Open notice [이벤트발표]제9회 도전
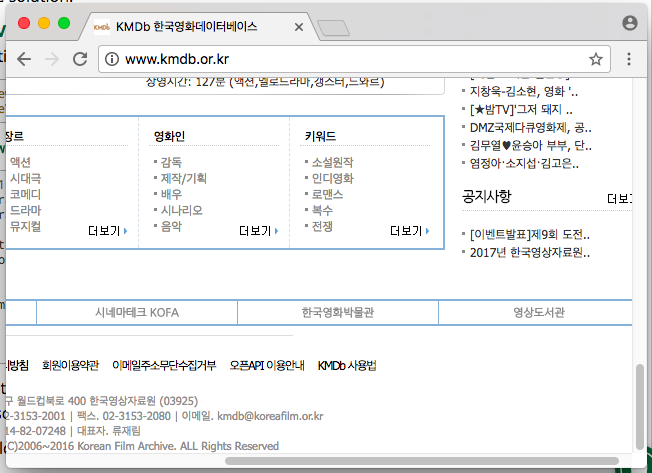Viewport: 652px width, 473px height. pyautogui.click(x=530, y=235)
